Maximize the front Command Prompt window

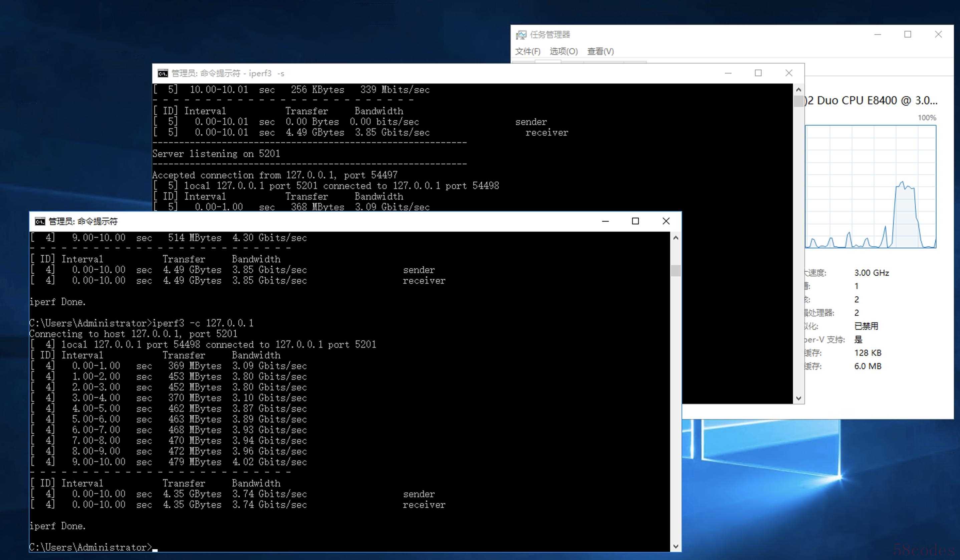(x=635, y=221)
